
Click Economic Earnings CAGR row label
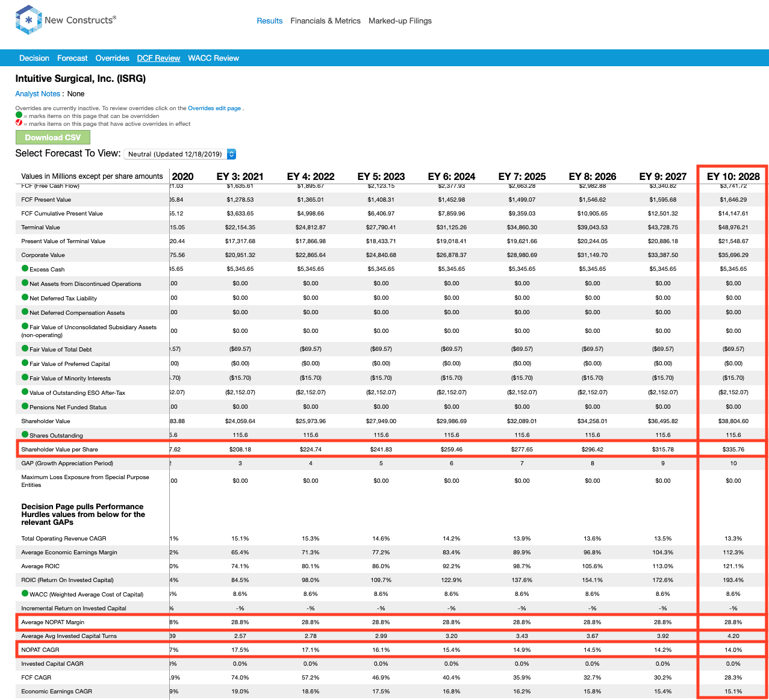pyautogui.click(x=57, y=692)
